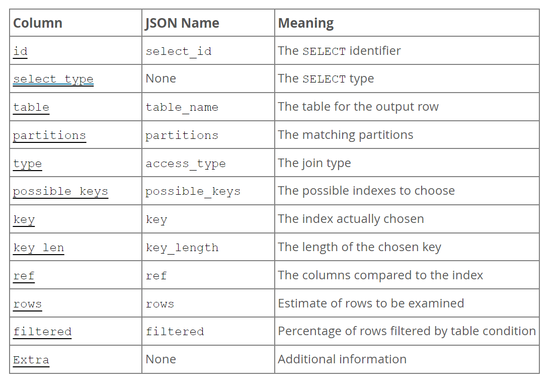
Task: Click the "Additional information" meaning cell
Action: point(342,359)
